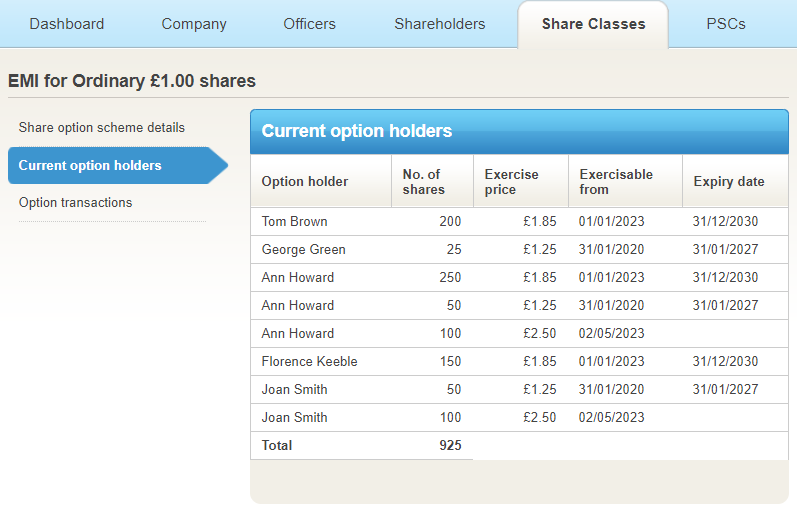Select the Share Classes tab
The height and width of the screenshot is (506, 797).
pos(593,24)
